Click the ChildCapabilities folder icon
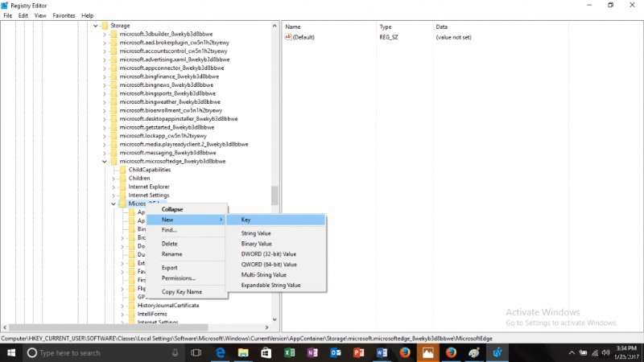 tap(123, 170)
